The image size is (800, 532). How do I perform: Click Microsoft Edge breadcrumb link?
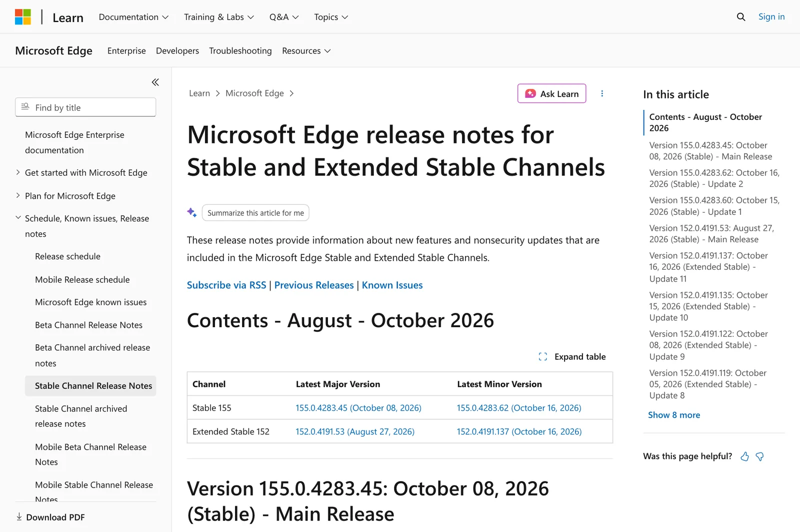[x=254, y=93]
